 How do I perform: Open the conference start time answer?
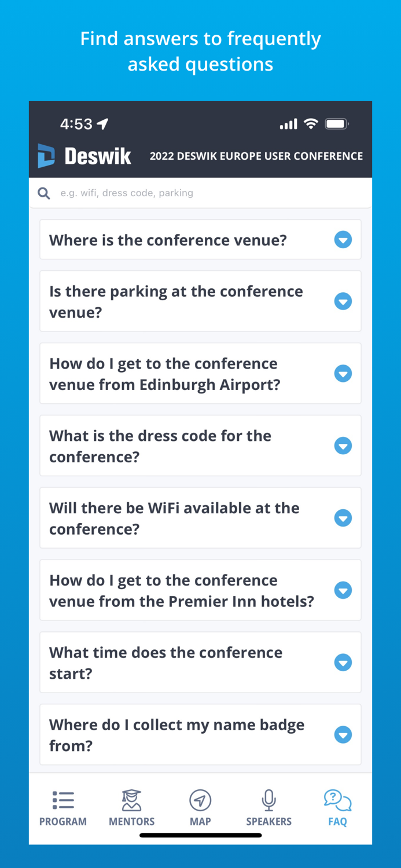point(343,663)
